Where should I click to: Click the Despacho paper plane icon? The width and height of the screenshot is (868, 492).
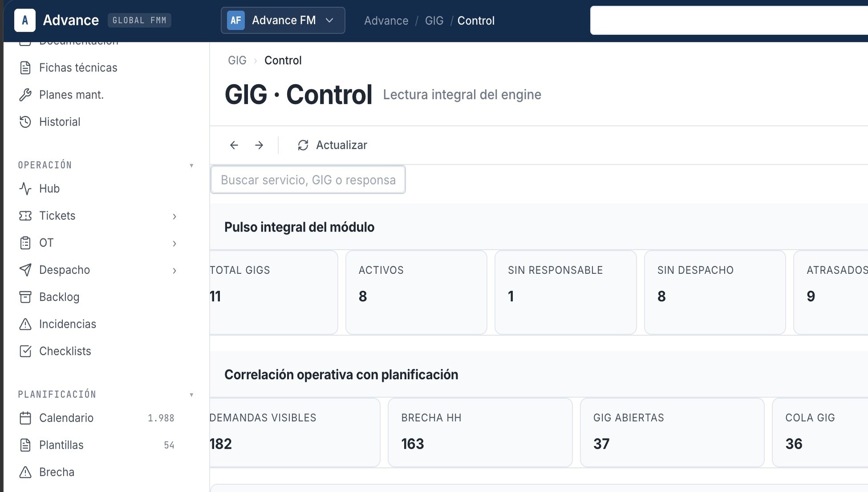[25, 270]
